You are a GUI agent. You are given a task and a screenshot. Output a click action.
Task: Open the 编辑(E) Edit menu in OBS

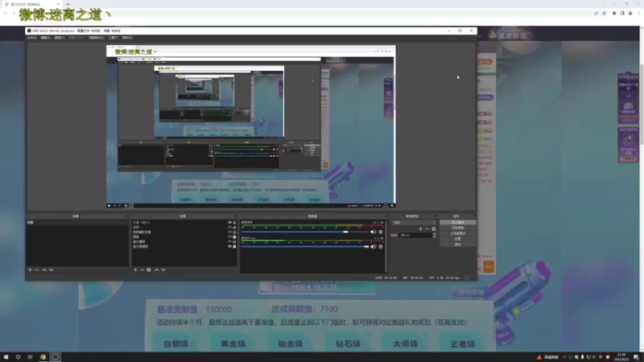pos(46,37)
